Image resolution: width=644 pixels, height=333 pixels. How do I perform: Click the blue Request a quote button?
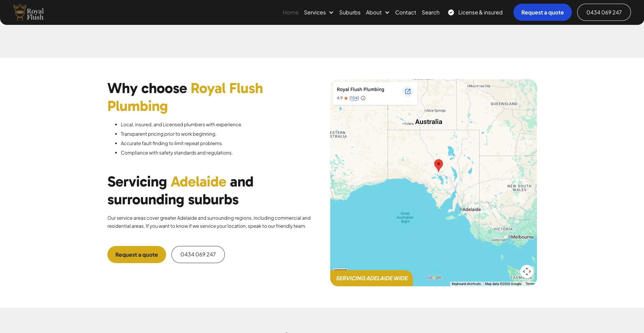tap(542, 12)
